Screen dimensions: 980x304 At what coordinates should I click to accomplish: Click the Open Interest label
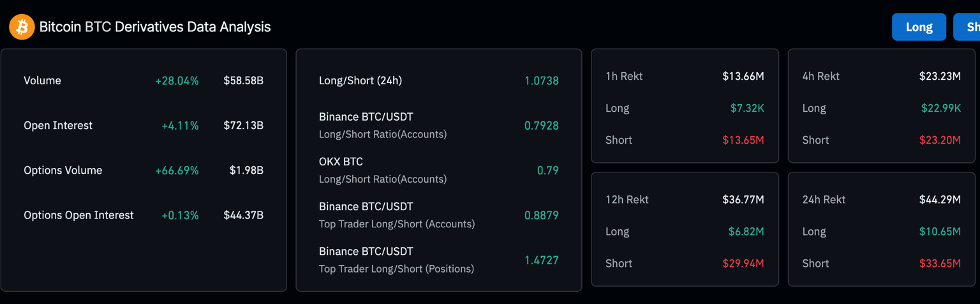coord(58,126)
